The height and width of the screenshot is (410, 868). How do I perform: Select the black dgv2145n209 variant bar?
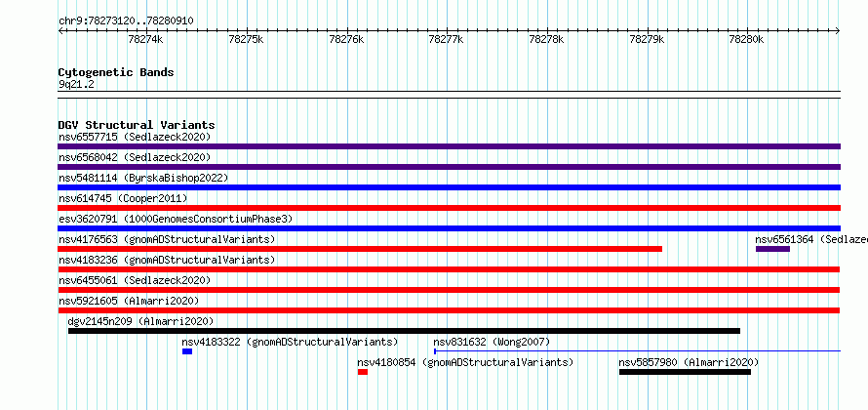404,331
